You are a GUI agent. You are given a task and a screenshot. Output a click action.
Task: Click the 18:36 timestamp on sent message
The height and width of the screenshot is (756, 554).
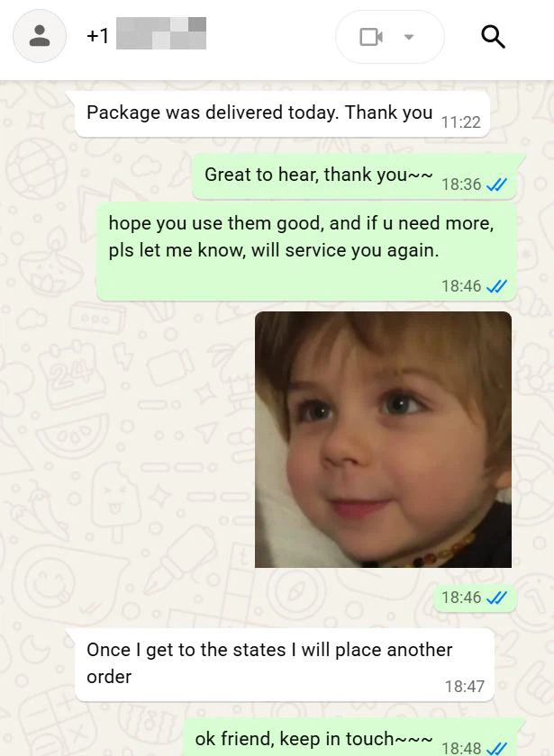click(x=461, y=184)
